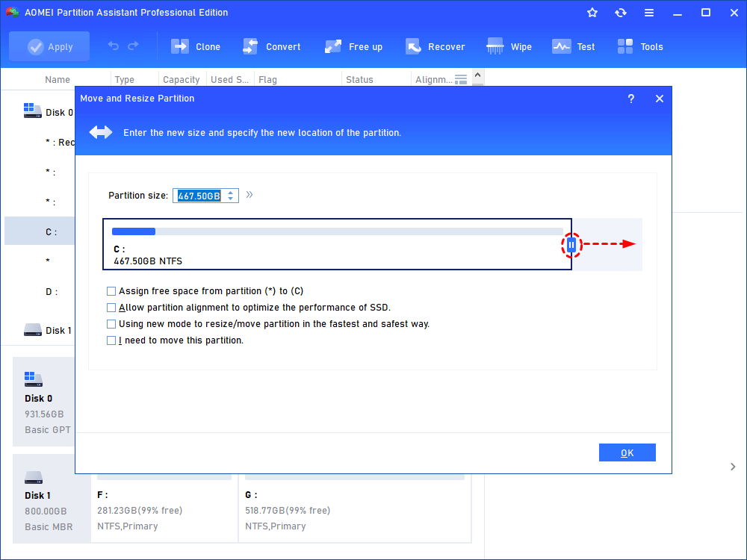This screenshot has height=560, width=747.
Task: Select the D: row in partition list
Action: pyautogui.click(x=52, y=291)
